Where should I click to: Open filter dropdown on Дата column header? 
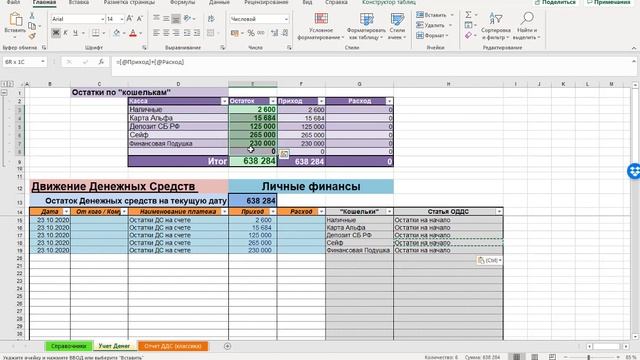(66, 211)
